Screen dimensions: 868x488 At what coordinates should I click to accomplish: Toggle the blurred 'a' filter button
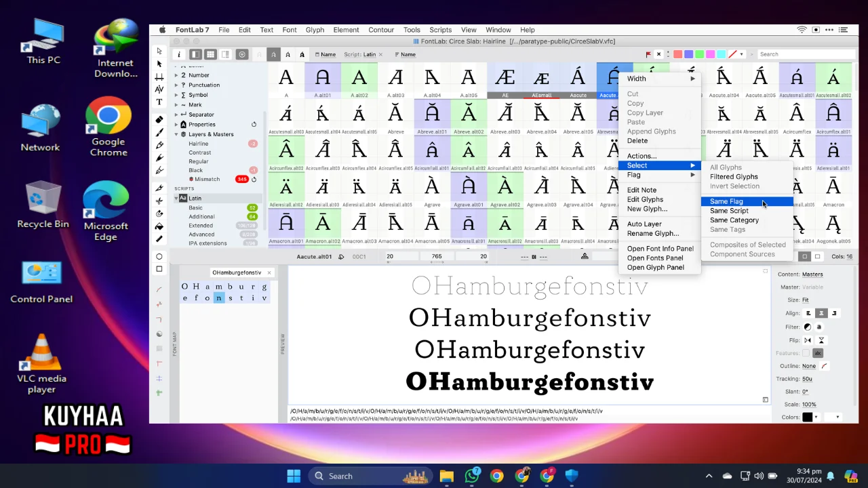819,327
